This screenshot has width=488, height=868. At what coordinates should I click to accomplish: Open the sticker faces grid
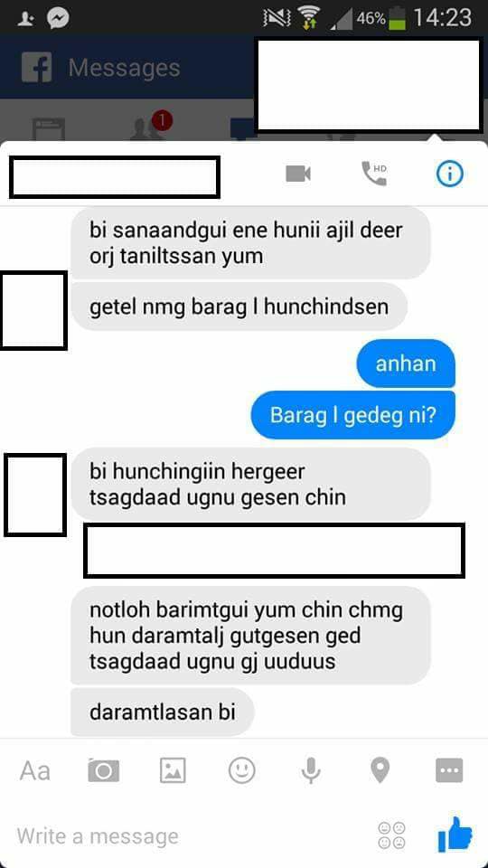(391, 835)
